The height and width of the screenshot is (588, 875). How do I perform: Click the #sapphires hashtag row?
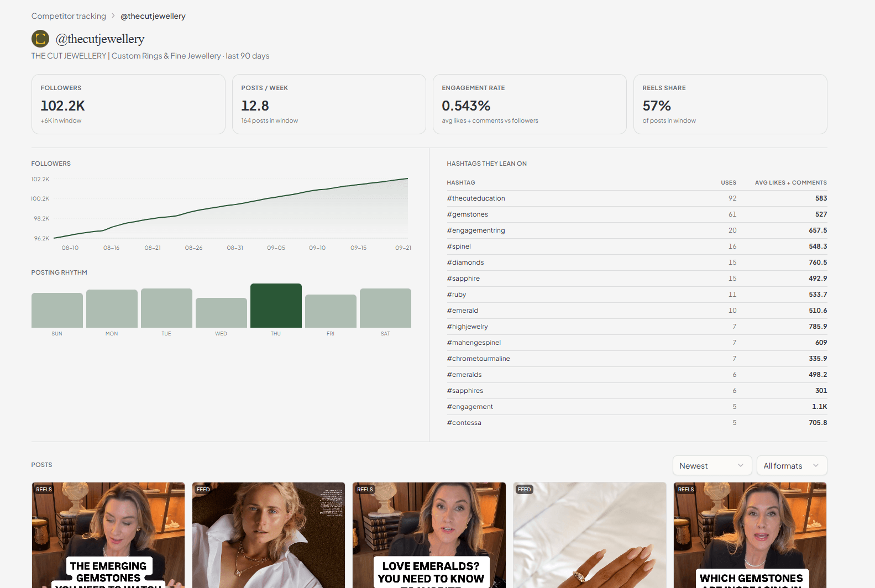(637, 391)
